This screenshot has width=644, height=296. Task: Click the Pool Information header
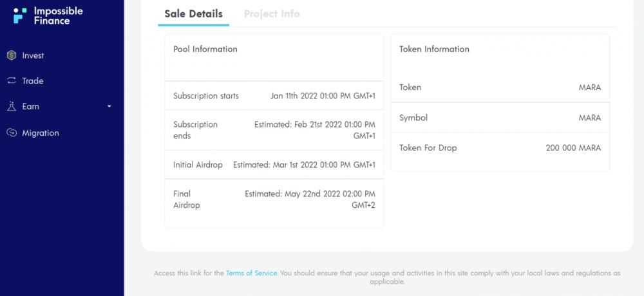205,50
